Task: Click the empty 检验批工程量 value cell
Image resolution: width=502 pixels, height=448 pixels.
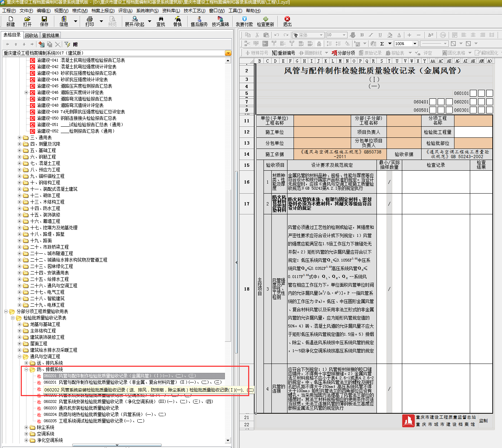Action: (x=473, y=132)
